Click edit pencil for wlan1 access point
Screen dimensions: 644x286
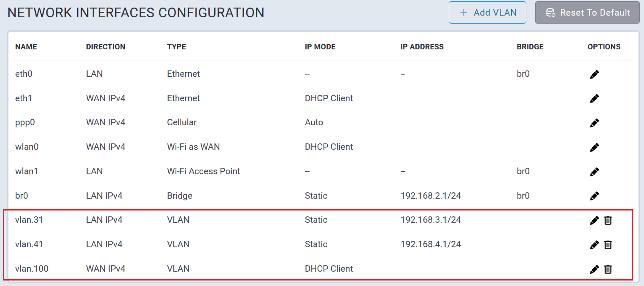pos(594,172)
